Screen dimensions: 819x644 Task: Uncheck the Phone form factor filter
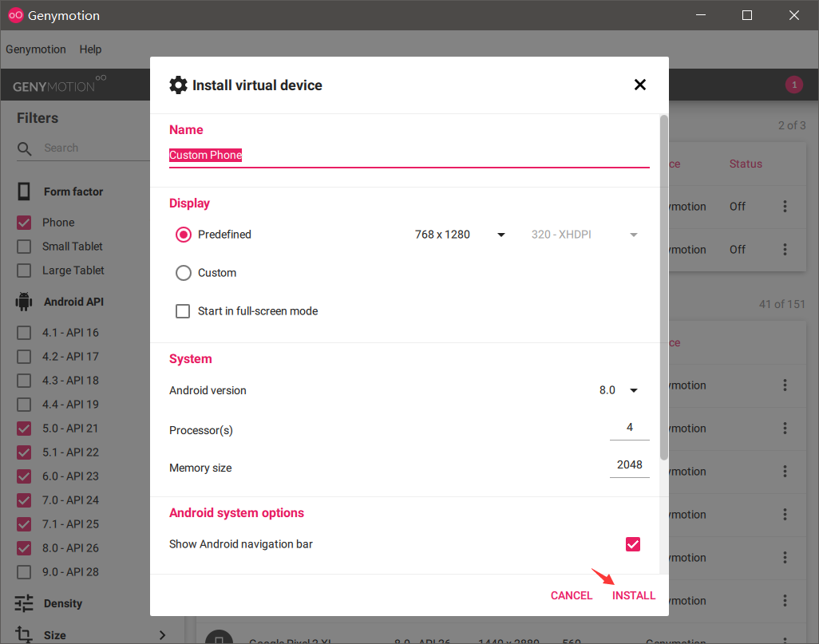[x=24, y=223]
